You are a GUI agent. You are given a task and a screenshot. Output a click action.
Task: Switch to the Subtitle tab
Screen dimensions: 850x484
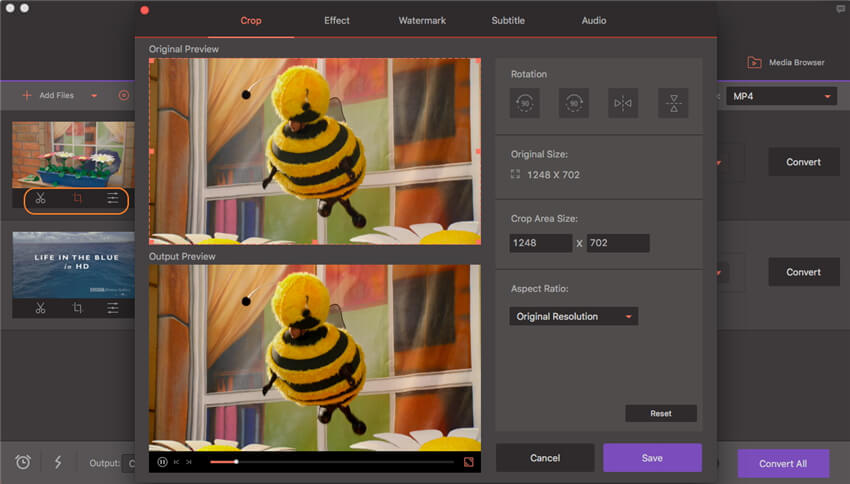click(x=508, y=21)
